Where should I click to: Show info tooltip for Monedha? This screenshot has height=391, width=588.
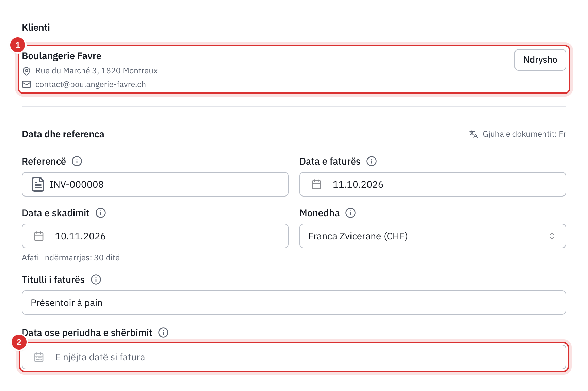click(350, 213)
